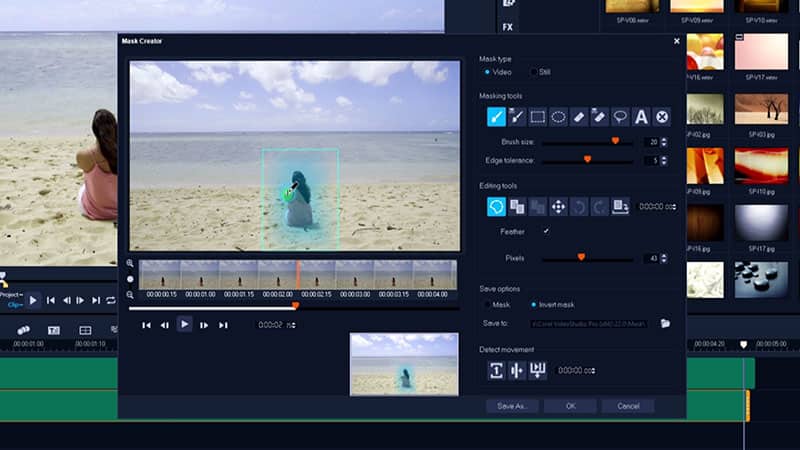800x450 pixels.
Task: Click the Brush size slider
Action: [588, 142]
